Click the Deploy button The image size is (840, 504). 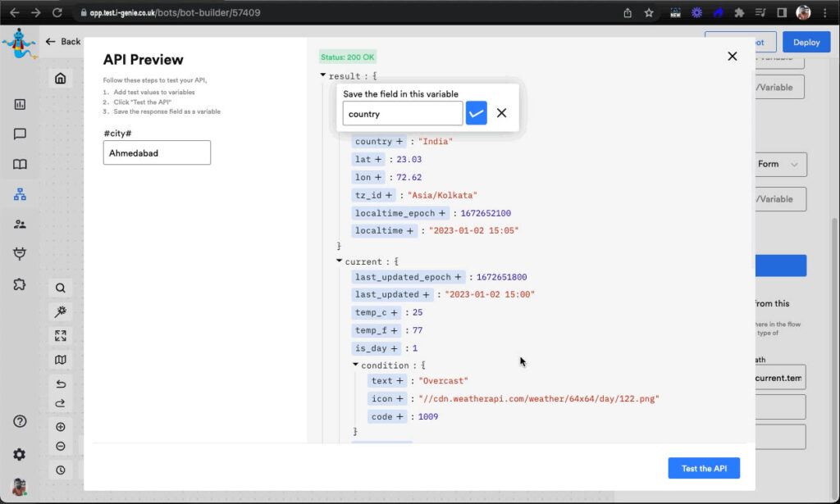click(x=806, y=42)
